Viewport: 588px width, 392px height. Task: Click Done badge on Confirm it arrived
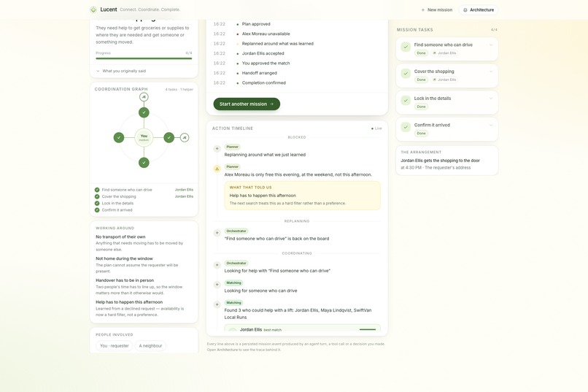[421, 134]
